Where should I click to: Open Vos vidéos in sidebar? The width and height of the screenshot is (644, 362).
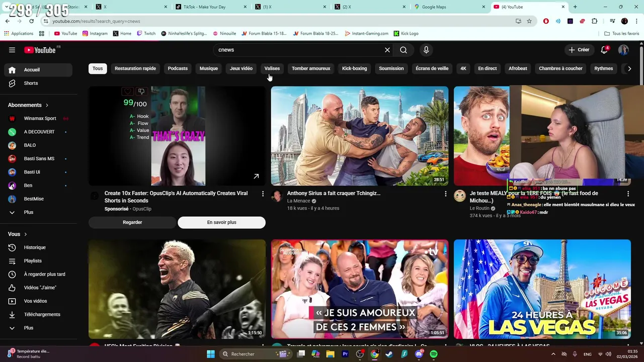38,301
